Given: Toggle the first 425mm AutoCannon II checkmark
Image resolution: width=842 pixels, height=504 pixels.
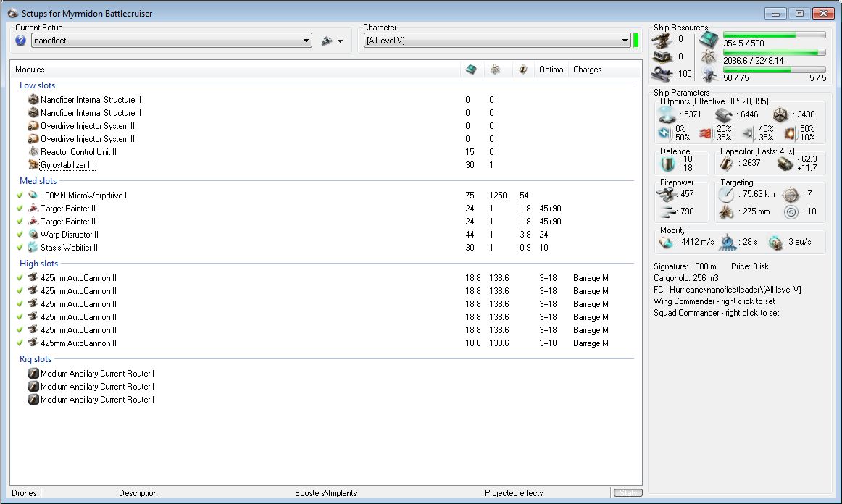Looking at the screenshot, I should click(20, 278).
